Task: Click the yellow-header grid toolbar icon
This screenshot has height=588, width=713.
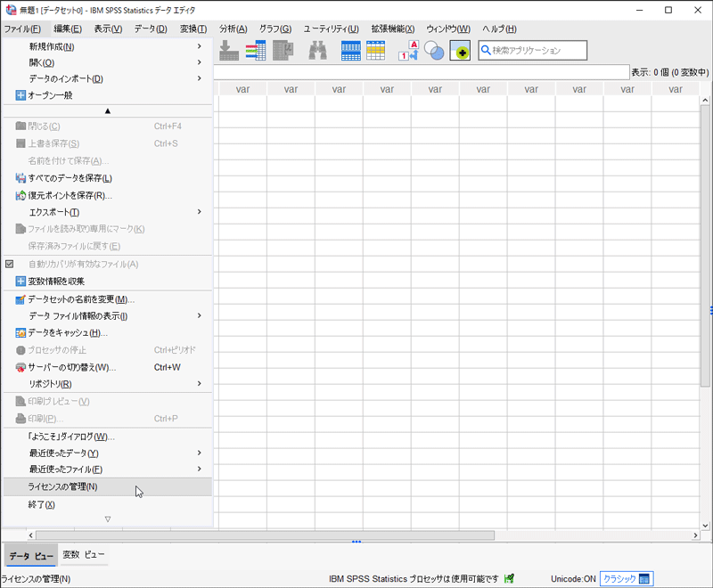Action: [x=376, y=51]
